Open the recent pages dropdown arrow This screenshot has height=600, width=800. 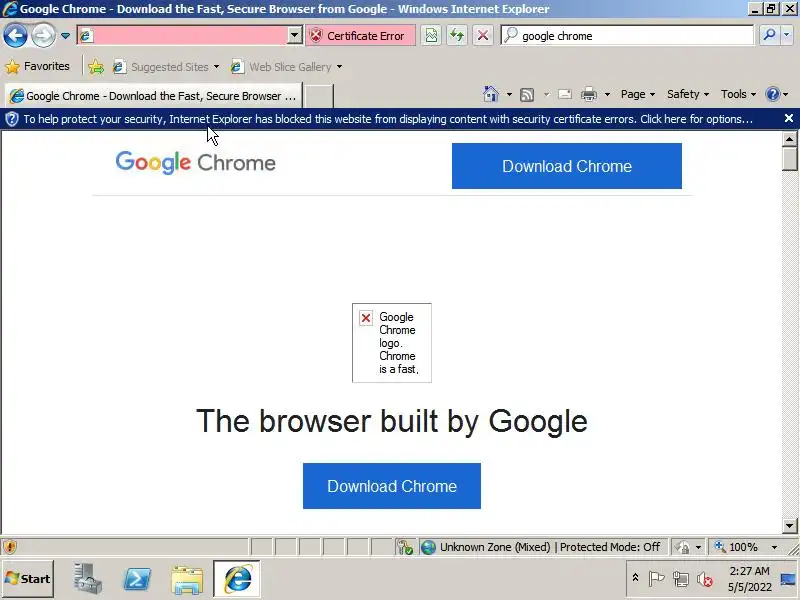tap(65, 36)
